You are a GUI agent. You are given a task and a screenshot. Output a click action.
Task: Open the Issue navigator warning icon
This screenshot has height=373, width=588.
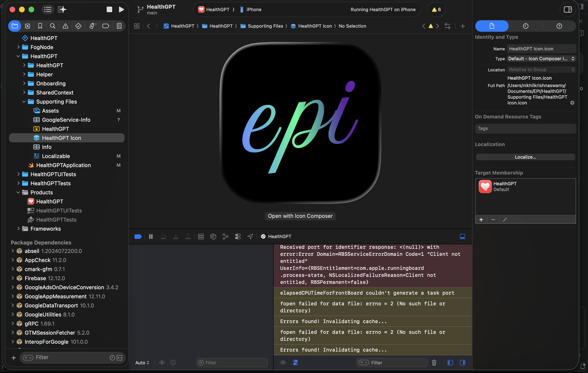[65, 26]
